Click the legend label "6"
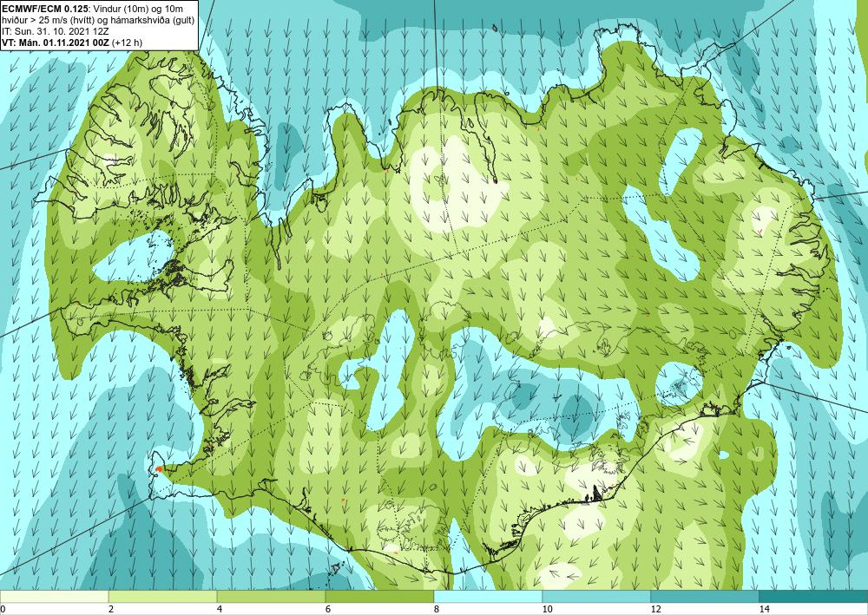 tap(328, 609)
